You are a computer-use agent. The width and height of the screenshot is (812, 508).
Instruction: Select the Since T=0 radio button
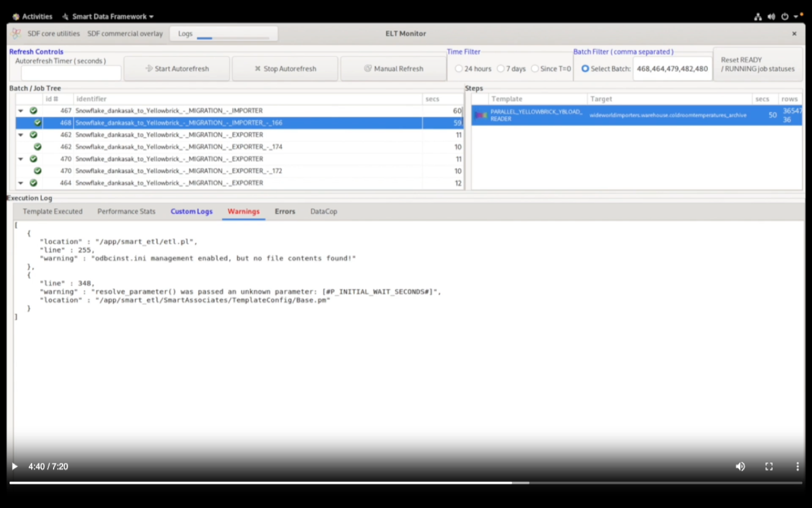[535, 68]
